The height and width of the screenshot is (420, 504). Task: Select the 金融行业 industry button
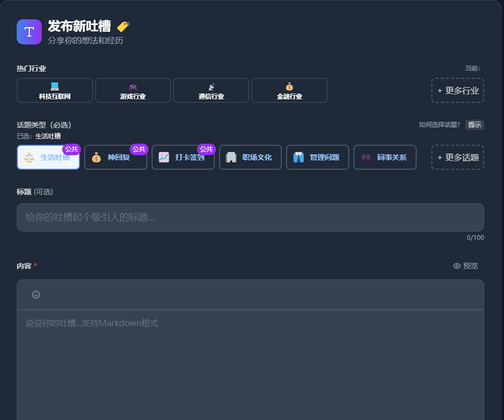pyautogui.click(x=290, y=90)
